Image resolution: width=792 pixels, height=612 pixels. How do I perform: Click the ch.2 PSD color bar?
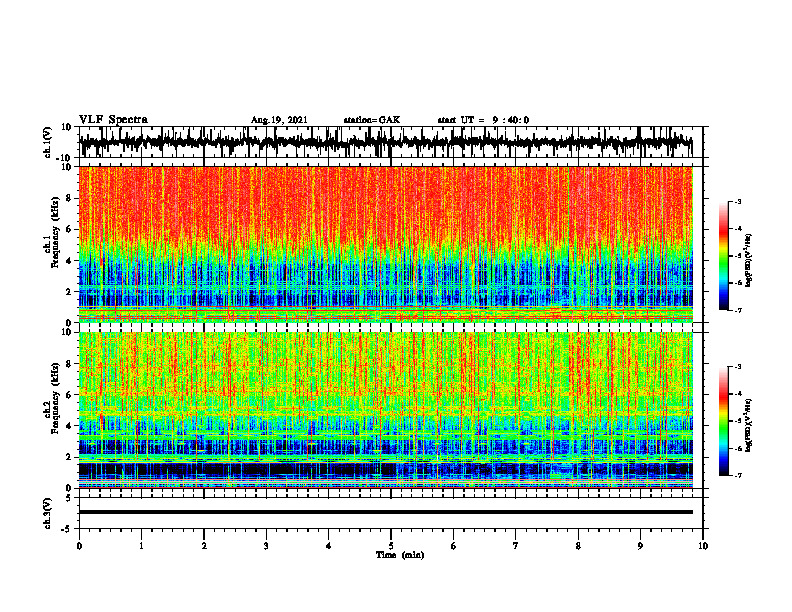(724, 421)
